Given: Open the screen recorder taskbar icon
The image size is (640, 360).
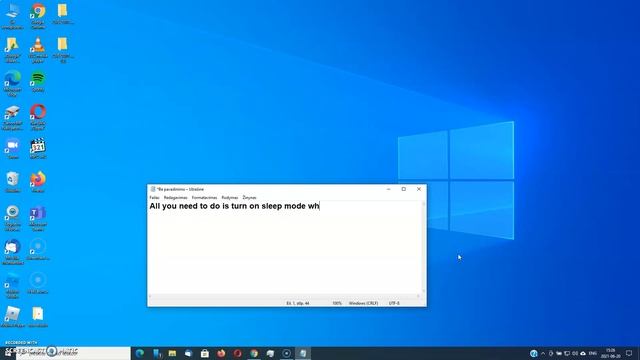Looking at the screenshot, I should click(287, 353).
